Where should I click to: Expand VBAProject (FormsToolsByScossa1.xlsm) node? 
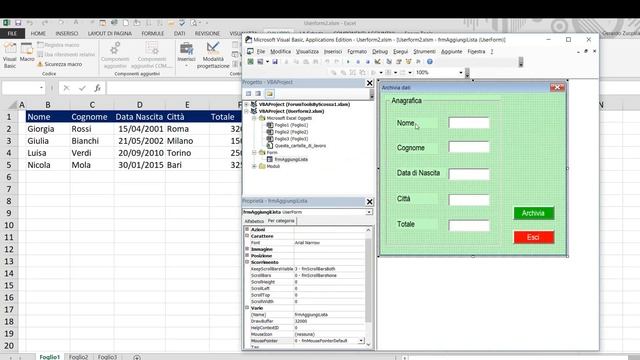point(246,104)
